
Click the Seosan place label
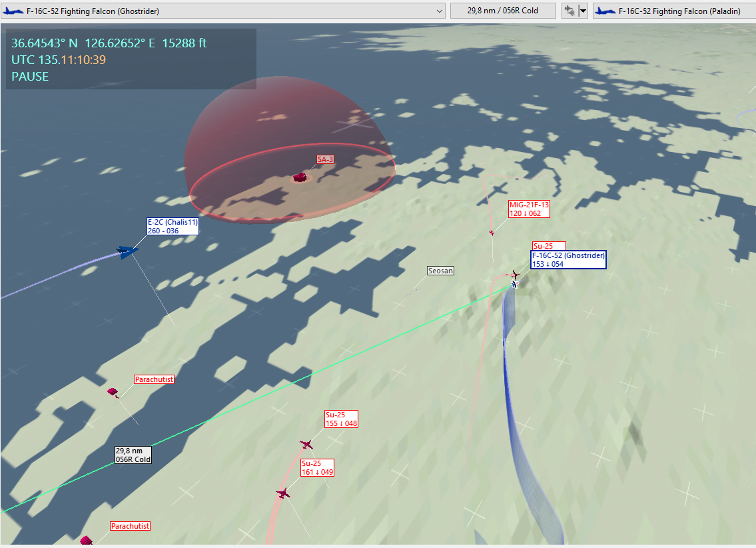pos(441,271)
